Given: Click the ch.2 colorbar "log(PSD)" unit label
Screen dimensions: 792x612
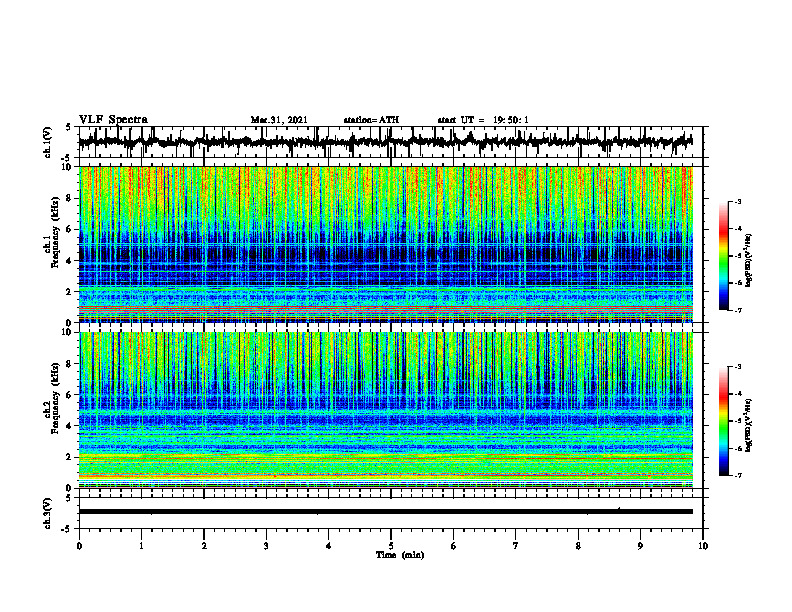Looking at the screenshot, I should pyautogui.click(x=749, y=424).
